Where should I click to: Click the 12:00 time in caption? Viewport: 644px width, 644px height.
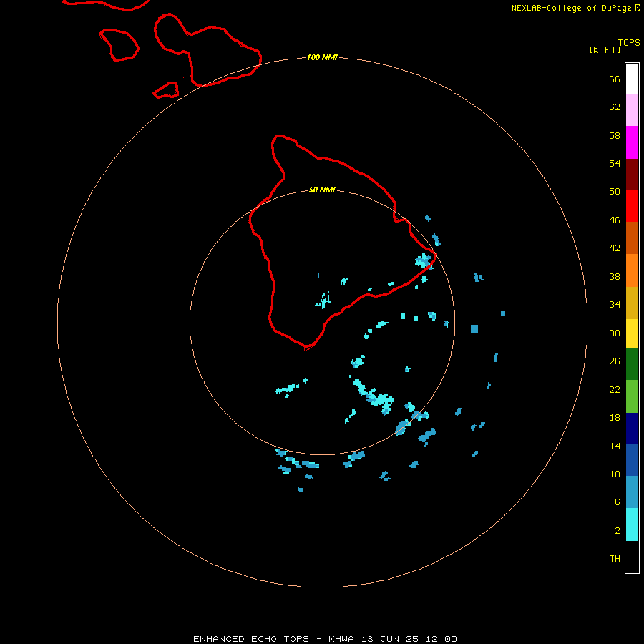441,639
